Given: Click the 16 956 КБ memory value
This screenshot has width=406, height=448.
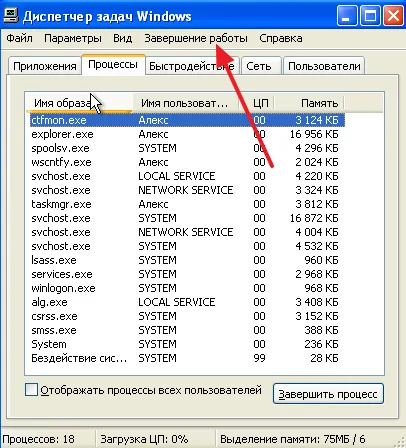Looking at the screenshot, I should (314, 134).
